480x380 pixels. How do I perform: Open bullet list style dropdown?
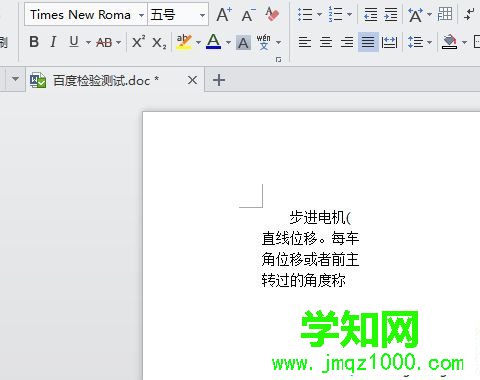point(319,14)
